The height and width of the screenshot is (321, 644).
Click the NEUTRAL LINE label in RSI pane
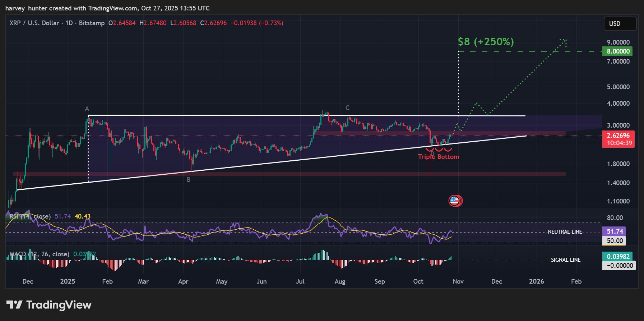[x=565, y=232]
